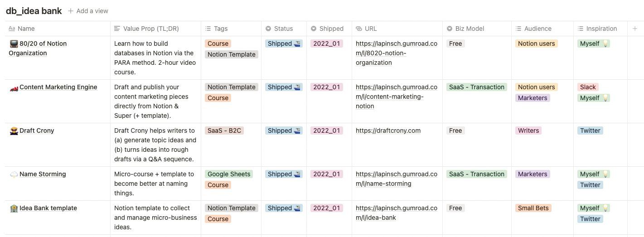Click the Draft Crony row emoji icon
644x237 pixels.
[14, 131]
